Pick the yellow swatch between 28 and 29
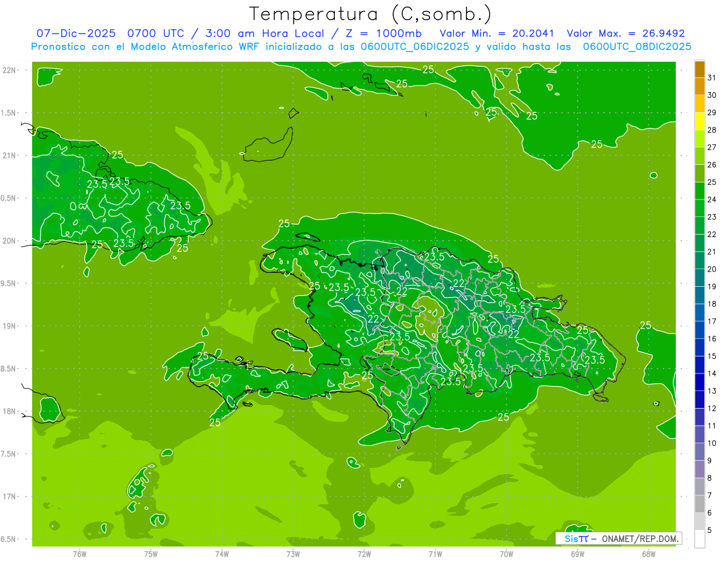 [699, 121]
